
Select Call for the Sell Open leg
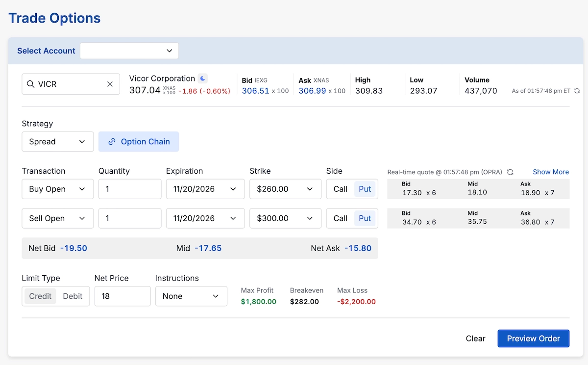tap(341, 218)
